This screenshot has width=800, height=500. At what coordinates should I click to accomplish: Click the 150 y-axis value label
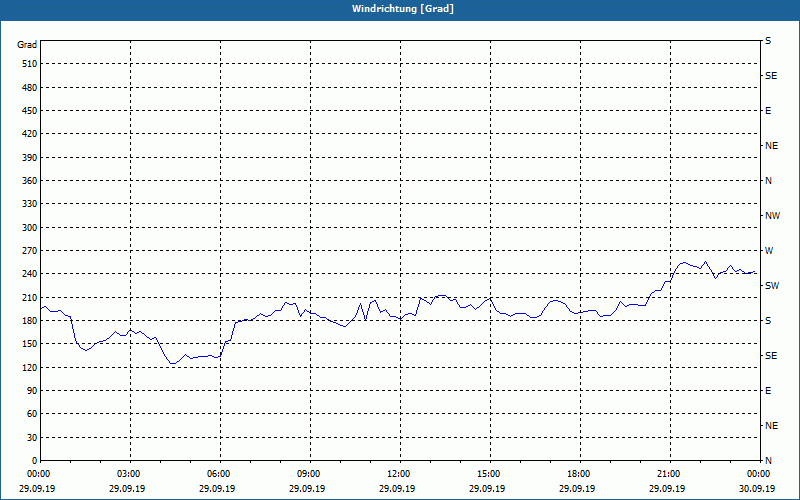pyautogui.click(x=30, y=344)
